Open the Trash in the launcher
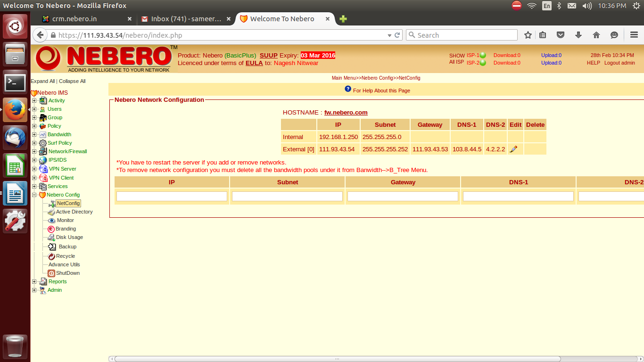The width and height of the screenshot is (644, 362). [15, 346]
